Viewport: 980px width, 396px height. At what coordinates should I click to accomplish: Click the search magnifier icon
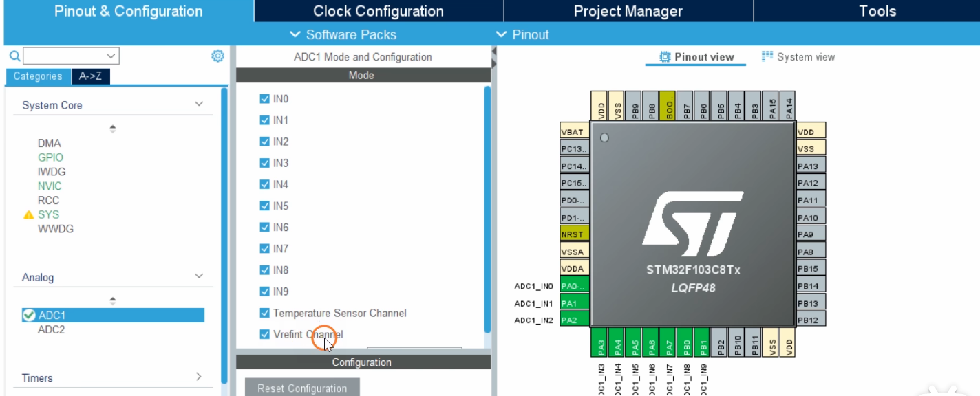coord(14,56)
